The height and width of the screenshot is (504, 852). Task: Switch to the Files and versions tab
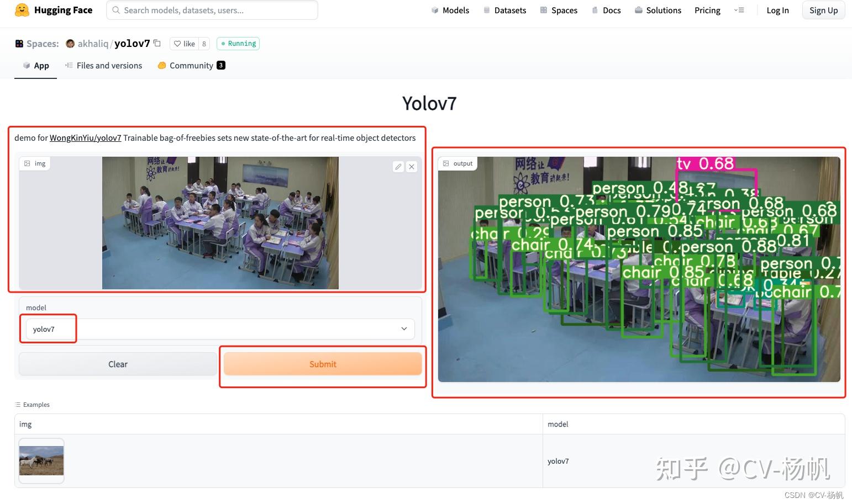pyautogui.click(x=103, y=65)
